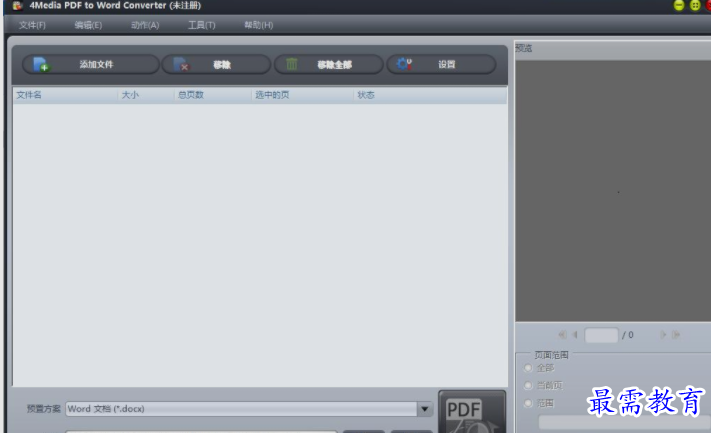Select the 全部 page range radio button

pos(528,368)
